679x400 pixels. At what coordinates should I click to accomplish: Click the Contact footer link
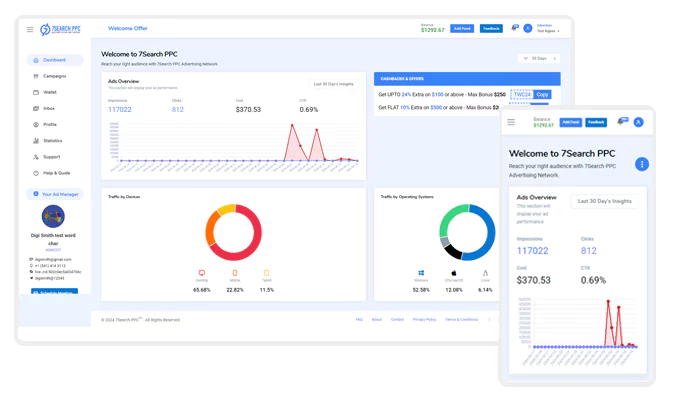398,320
